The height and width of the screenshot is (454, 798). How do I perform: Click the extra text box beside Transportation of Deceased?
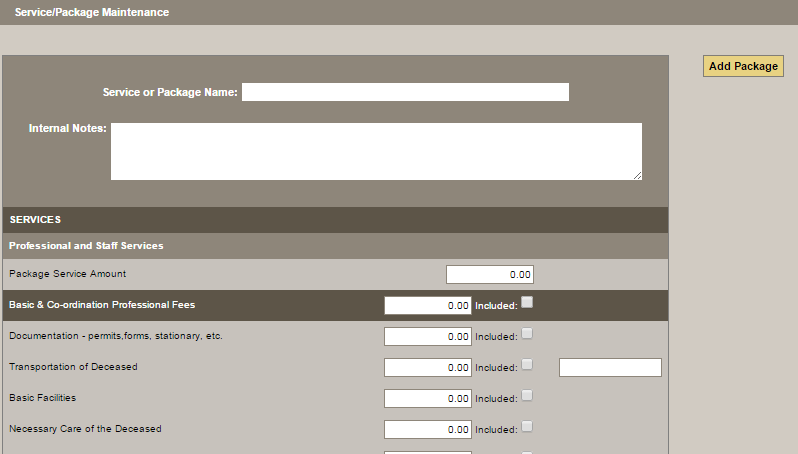(x=610, y=367)
